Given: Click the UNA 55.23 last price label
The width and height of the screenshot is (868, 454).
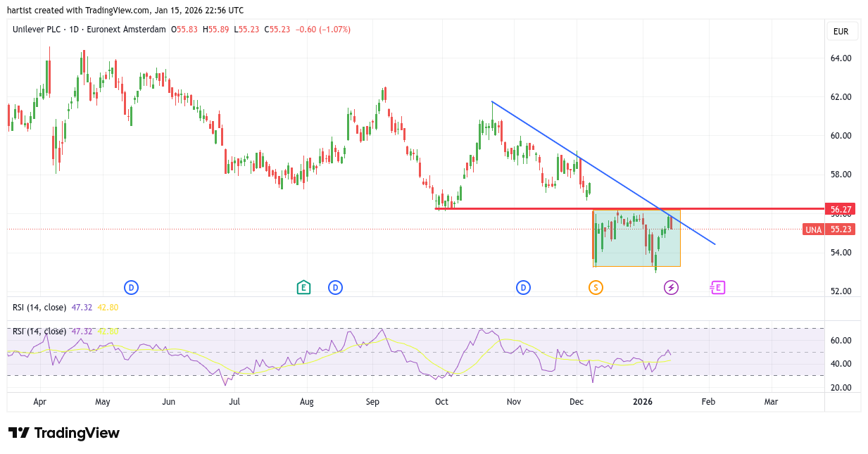Looking at the screenshot, I should coord(829,229).
